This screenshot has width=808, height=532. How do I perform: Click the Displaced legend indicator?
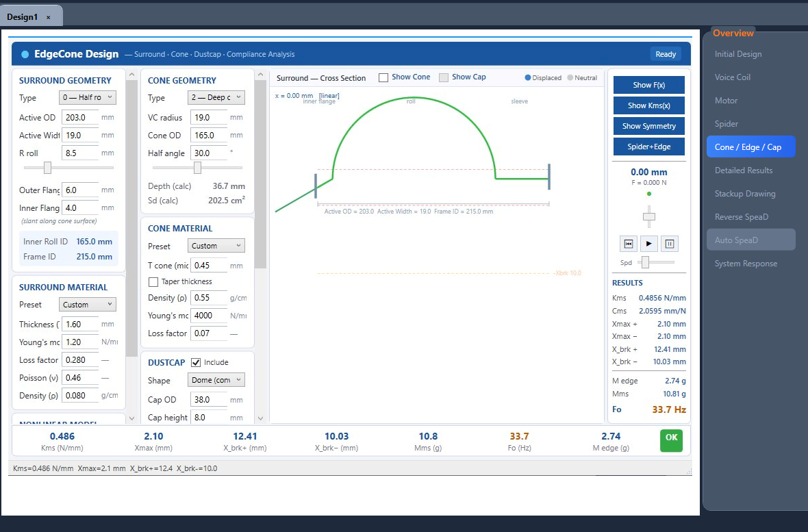click(528, 78)
